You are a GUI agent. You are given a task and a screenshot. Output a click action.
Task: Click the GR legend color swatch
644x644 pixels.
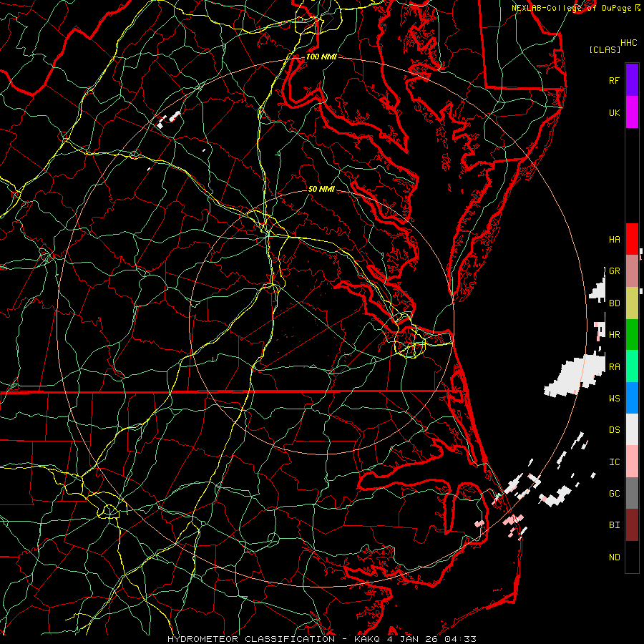[x=632, y=270]
